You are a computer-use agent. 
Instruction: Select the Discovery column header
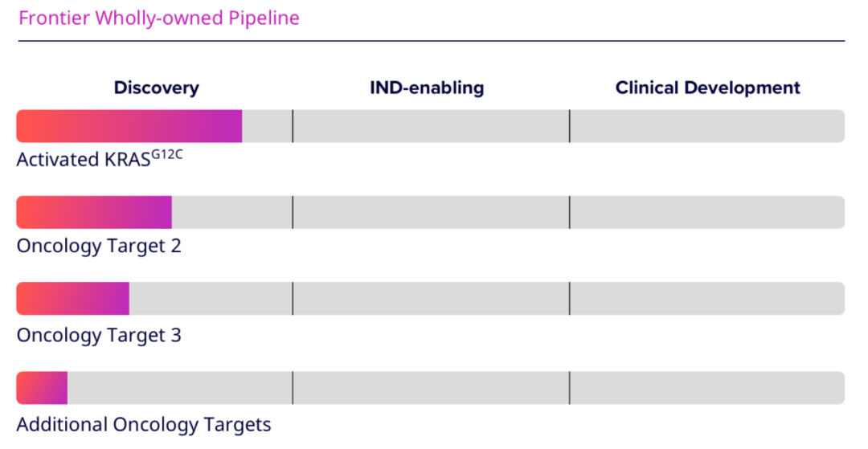pyautogui.click(x=156, y=88)
